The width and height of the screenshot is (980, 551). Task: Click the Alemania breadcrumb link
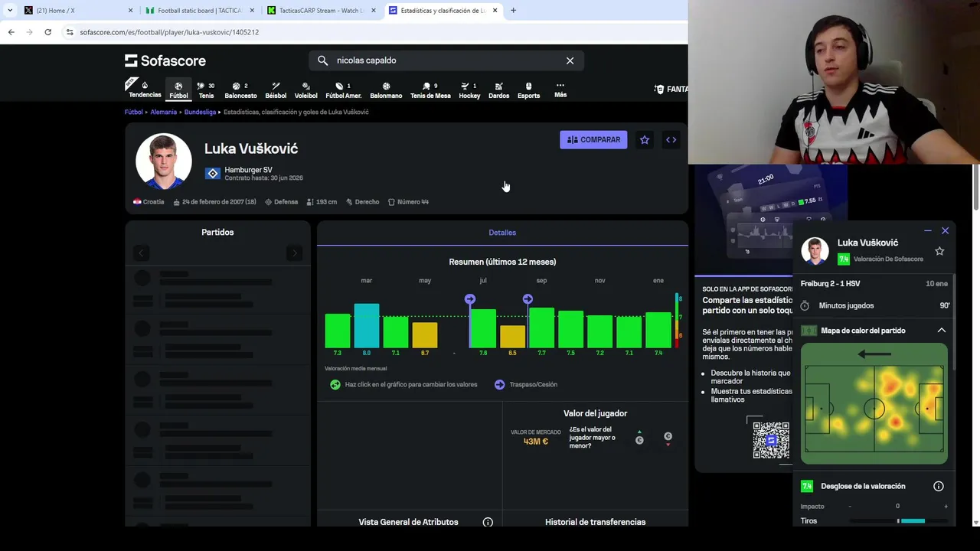click(x=163, y=112)
